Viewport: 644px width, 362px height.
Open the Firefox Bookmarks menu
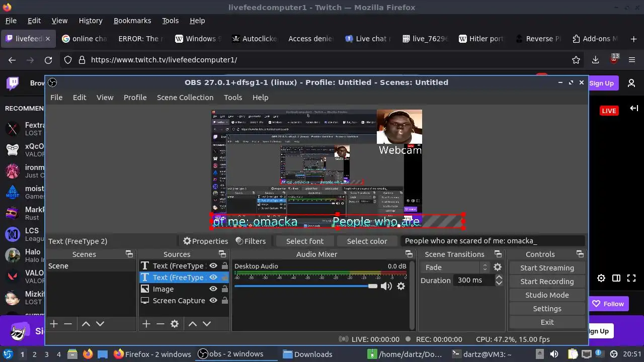pos(132,21)
